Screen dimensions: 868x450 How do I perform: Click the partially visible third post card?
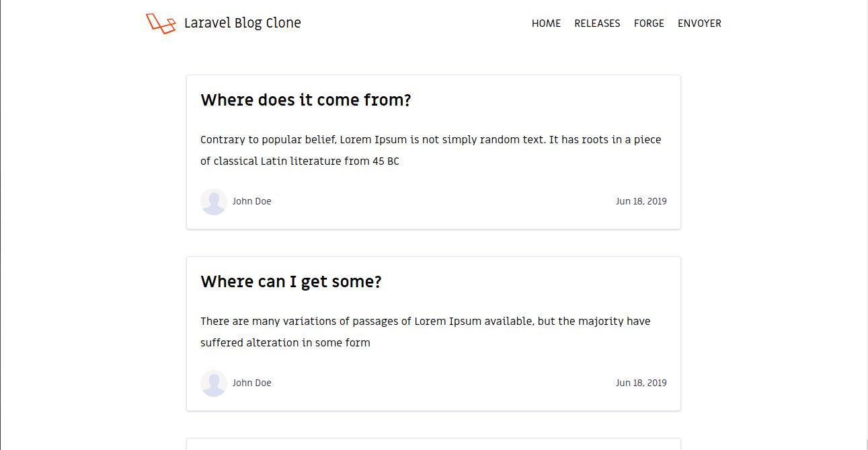coord(434,445)
